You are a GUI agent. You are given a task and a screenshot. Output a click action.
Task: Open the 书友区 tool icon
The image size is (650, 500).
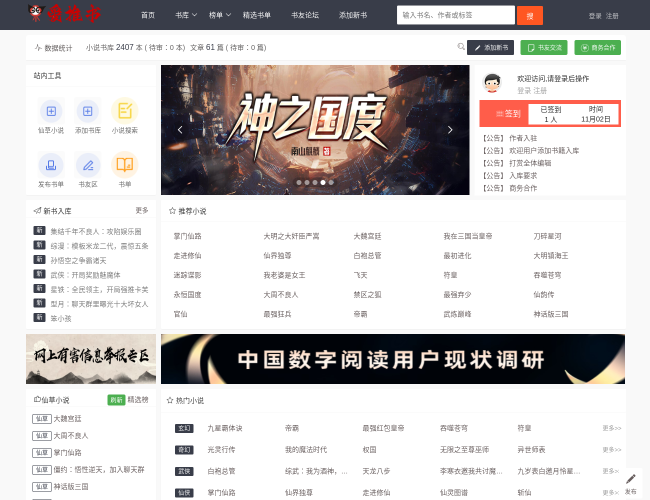(x=87, y=165)
